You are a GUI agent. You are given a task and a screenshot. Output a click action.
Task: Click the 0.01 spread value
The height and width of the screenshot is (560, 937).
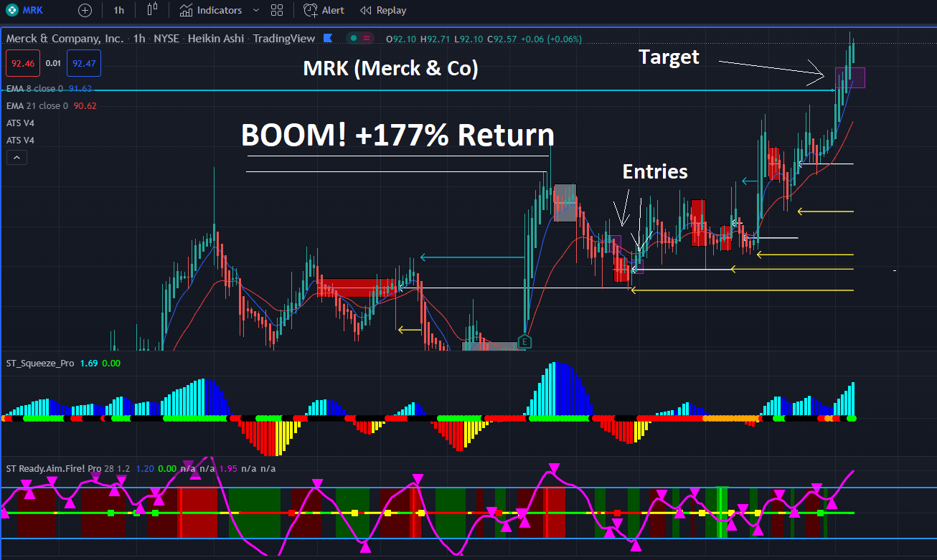coord(53,63)
